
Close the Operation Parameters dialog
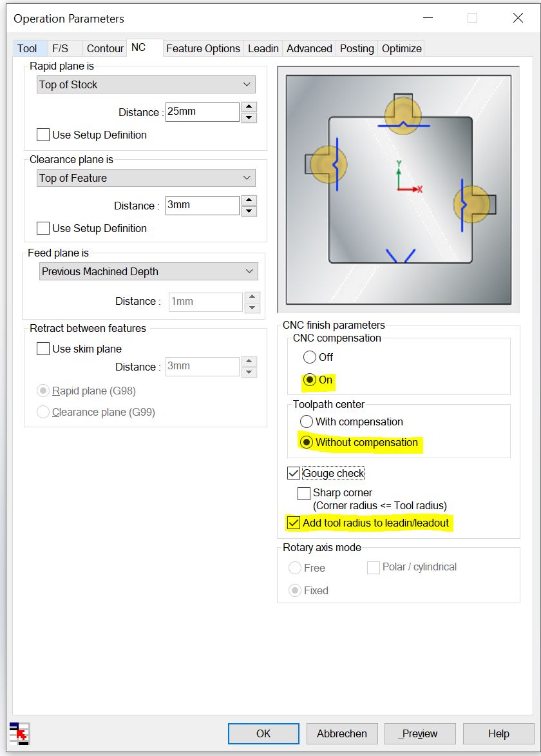pyautogui.click(x=518, y=18)
